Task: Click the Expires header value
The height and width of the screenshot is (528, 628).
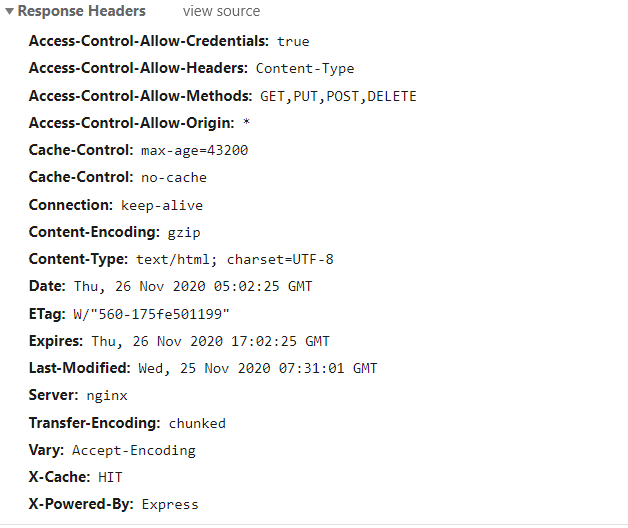Action: pos(209,341)
